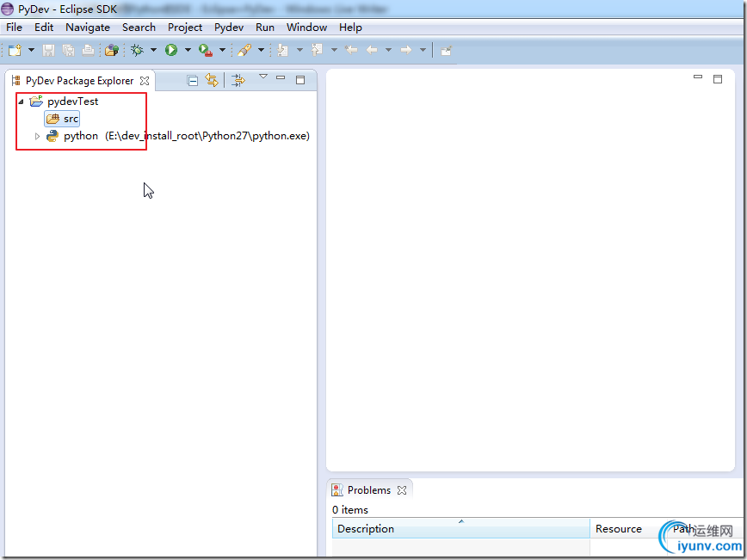Expand the python interpreter node
The height and width of the screenshot is (560, 747).
37,136
